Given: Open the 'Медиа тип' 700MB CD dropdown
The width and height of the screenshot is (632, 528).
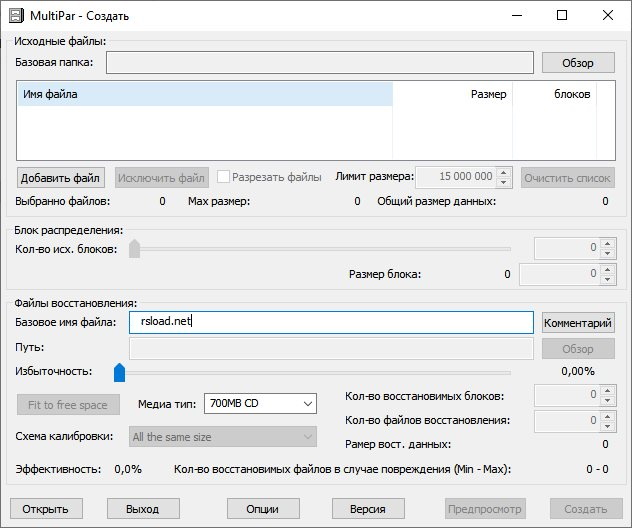Looking at the screenshot, I should (x=260, y=404).
